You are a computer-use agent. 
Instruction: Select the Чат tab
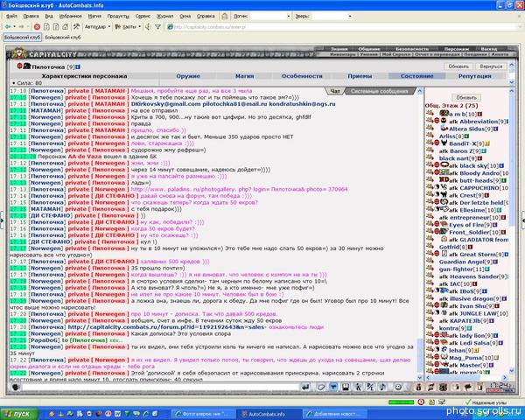[335, 91]
